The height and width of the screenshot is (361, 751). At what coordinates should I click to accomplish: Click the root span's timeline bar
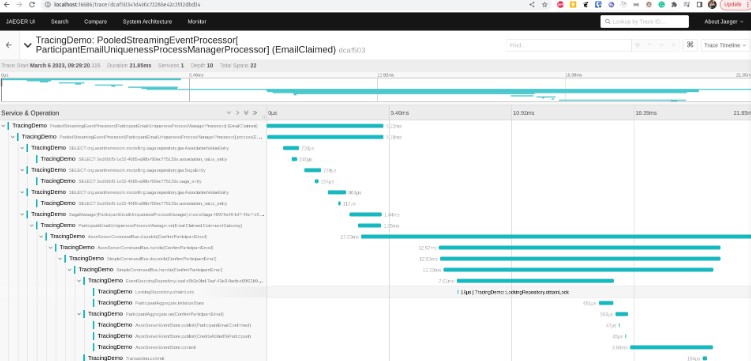(325, 126)
